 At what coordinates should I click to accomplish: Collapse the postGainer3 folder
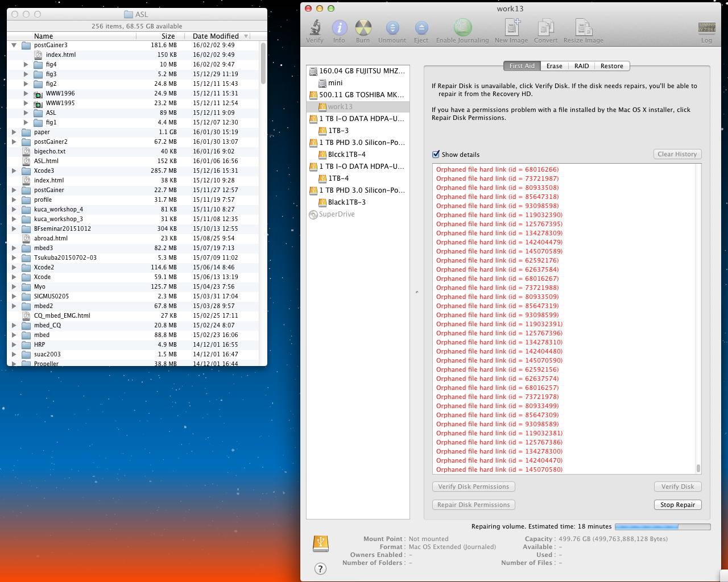click(14, 45)
